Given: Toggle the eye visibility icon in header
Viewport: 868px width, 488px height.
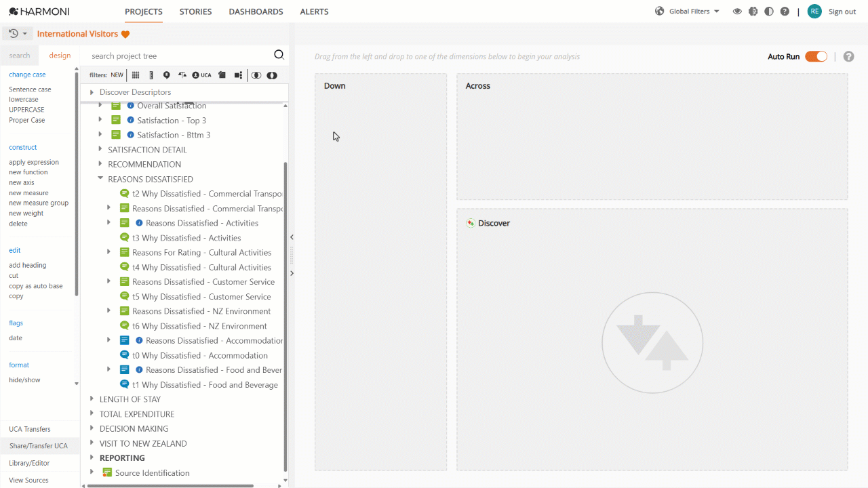Looking at the screenshot, I should pos(737,12).
